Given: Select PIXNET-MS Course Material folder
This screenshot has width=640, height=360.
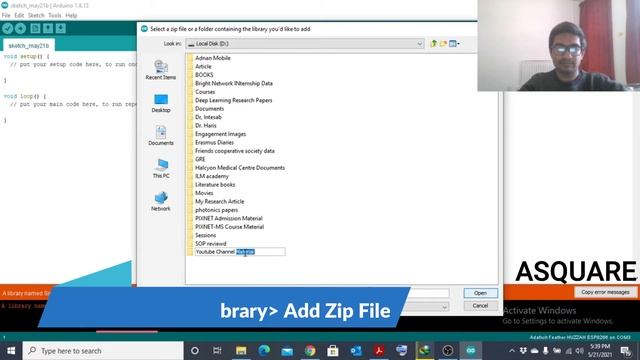Looking at the screenshot, I should click(229, 227).
